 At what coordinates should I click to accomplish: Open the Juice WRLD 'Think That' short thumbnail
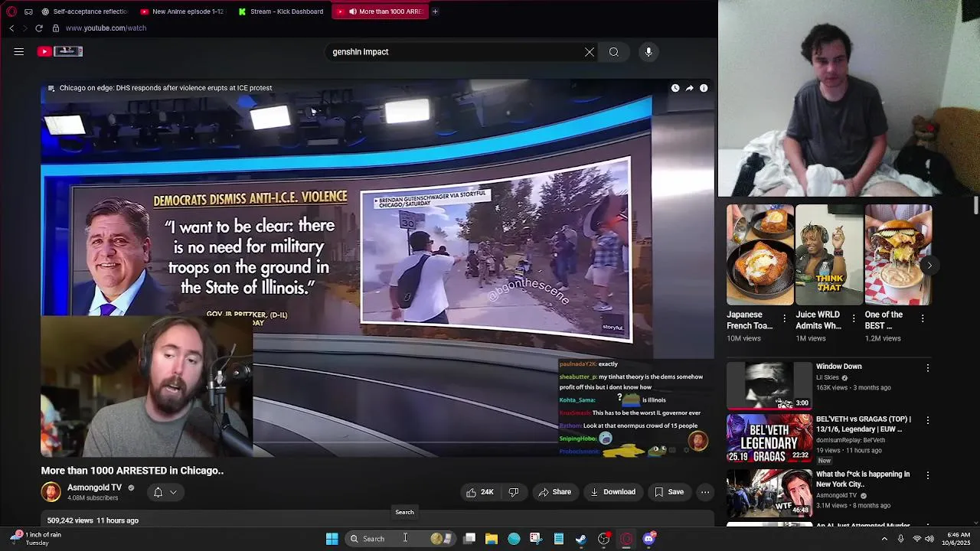[829, 255]
